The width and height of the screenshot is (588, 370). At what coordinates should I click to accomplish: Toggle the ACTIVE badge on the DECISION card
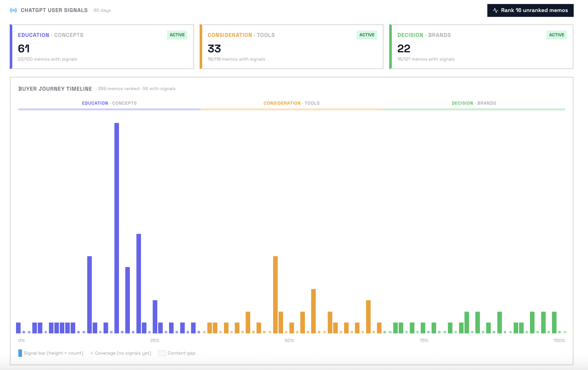click(x=556, y=35)
